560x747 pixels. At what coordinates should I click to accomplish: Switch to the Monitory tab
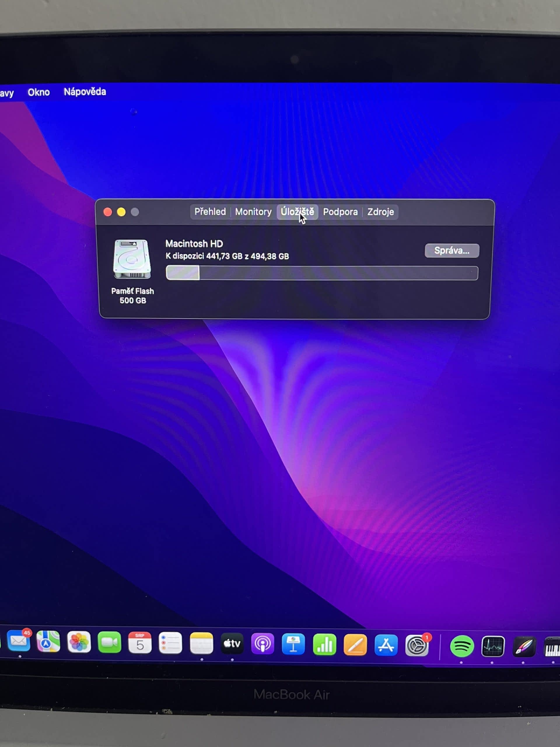point(253,212)
